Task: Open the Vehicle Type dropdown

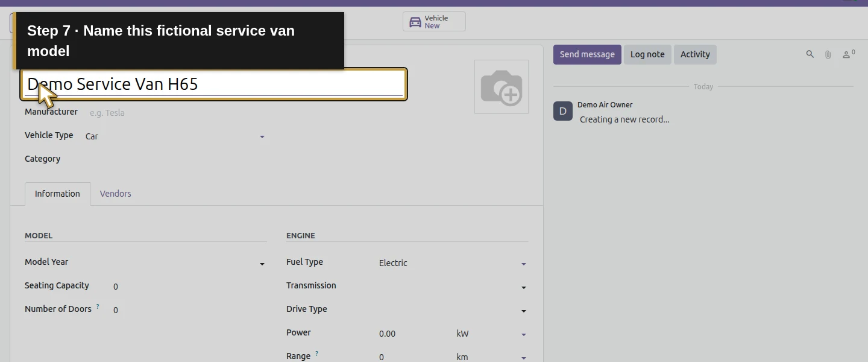Action: pyautogui.click(x=175, y=136)
